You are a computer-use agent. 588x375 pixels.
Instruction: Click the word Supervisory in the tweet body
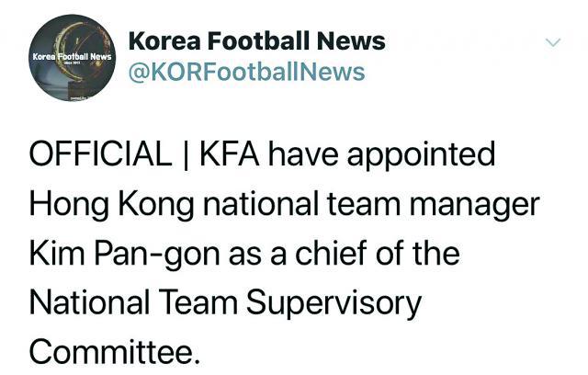coord(334,303)
